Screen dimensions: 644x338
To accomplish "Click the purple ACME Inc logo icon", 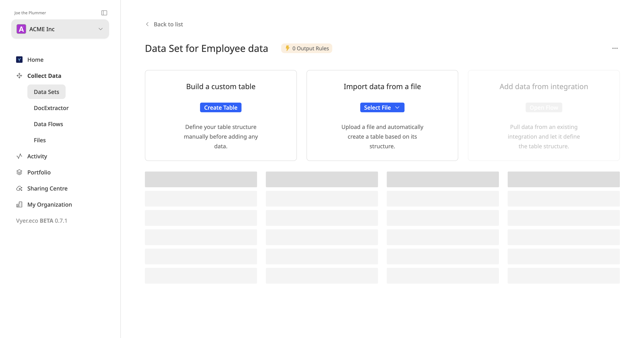I will tap(21, 29).
